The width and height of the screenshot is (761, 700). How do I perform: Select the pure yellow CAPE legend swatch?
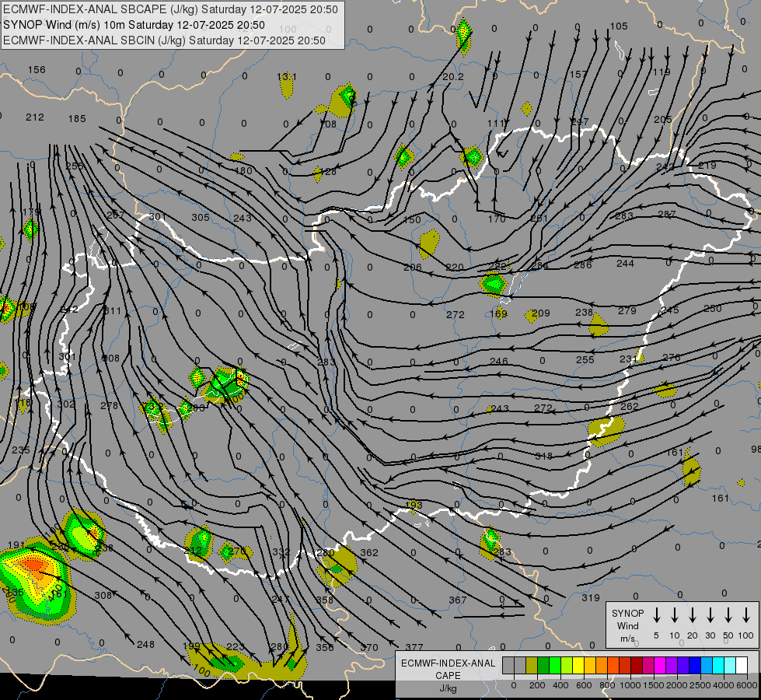point(578,665)
